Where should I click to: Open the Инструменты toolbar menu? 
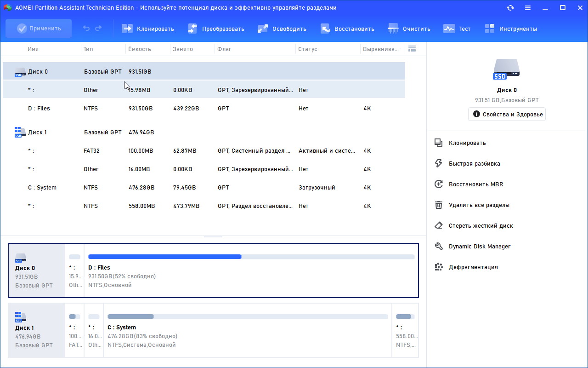(511, 29)
